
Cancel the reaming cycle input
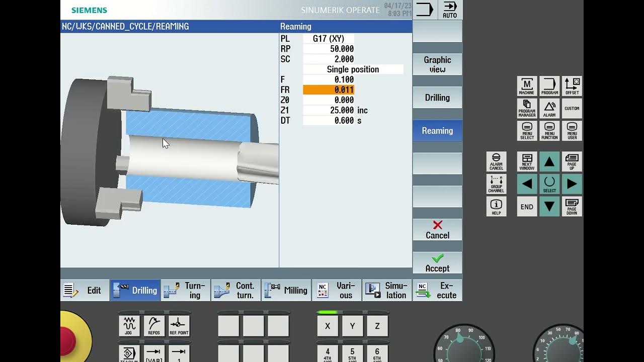[x=437, y=230]
